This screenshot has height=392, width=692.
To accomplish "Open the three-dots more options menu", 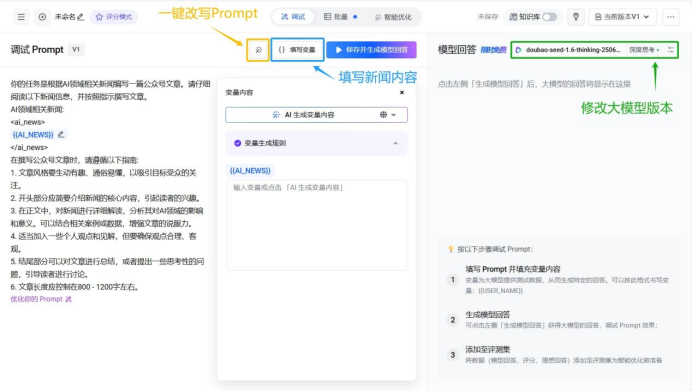I will click(x=671, y=17).
